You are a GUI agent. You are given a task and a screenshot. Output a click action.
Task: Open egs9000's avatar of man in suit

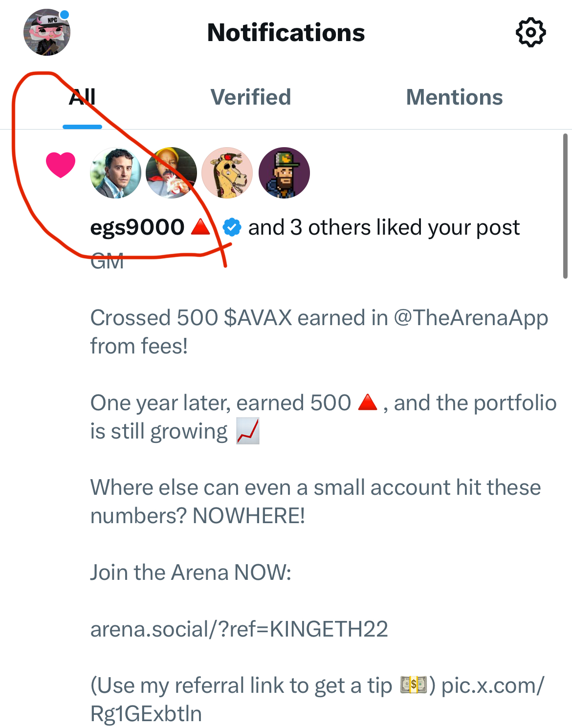(x=116, y=173)
